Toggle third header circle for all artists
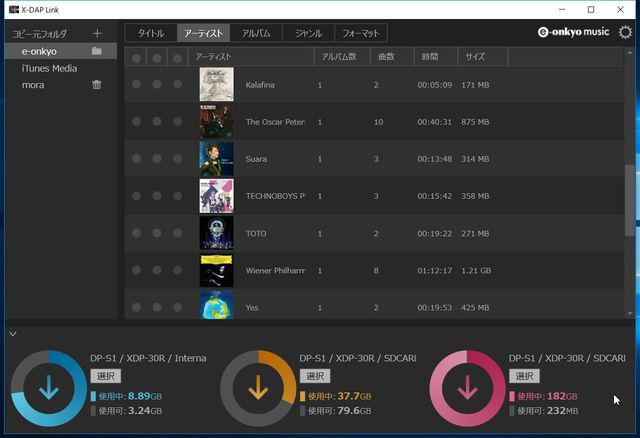Screen dimensions: 640x438 click(177, 58)
